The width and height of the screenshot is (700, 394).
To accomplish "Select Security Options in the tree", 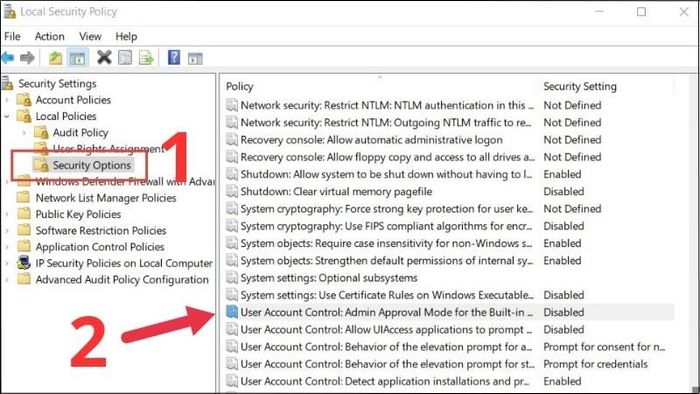I will click(x=92, y=165).
